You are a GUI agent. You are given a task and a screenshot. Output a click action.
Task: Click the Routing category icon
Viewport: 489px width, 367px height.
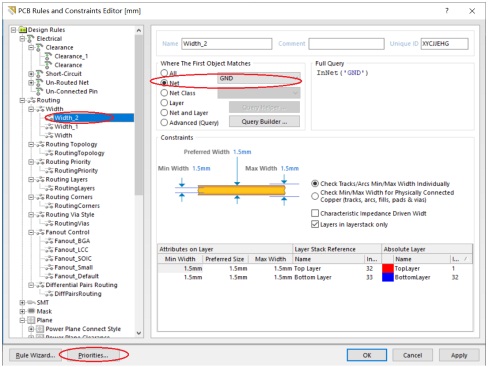coord(31,100)
